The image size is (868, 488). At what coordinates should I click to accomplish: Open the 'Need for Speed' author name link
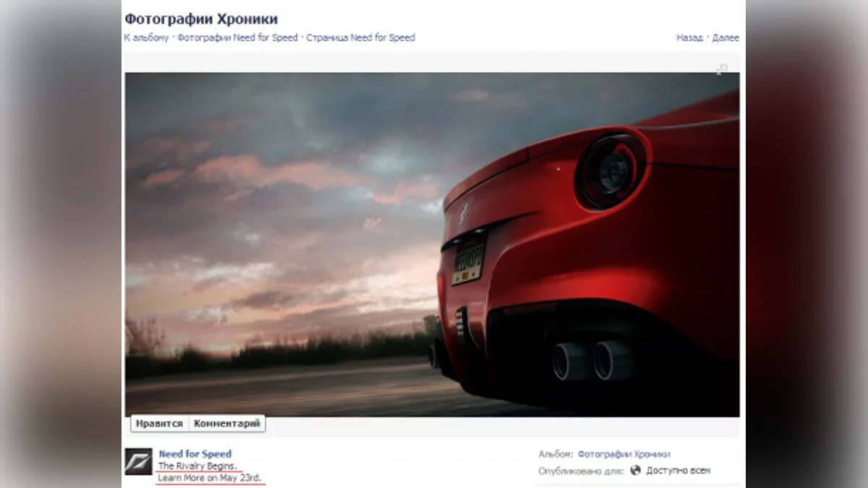point(195,454)
